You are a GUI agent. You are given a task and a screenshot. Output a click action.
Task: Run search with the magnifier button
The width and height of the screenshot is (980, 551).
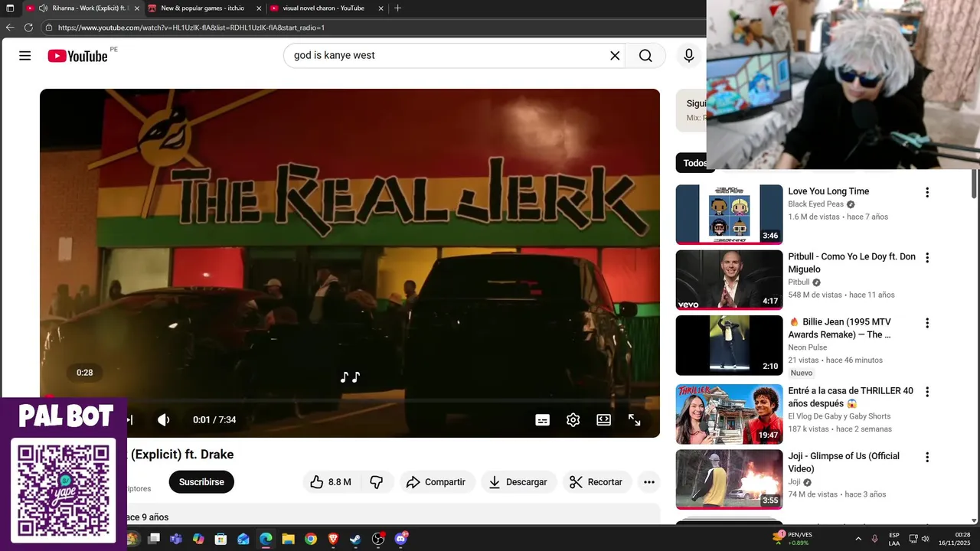tap(645, 56)
